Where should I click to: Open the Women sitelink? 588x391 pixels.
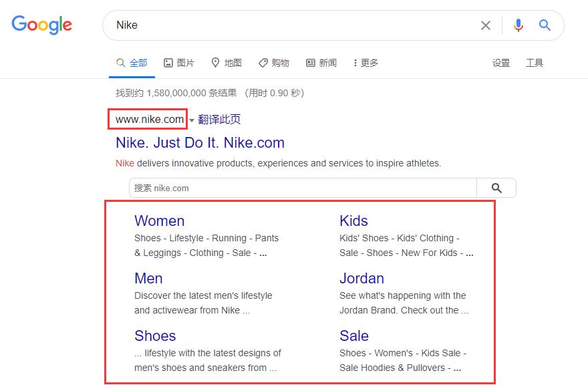(160, 221)
